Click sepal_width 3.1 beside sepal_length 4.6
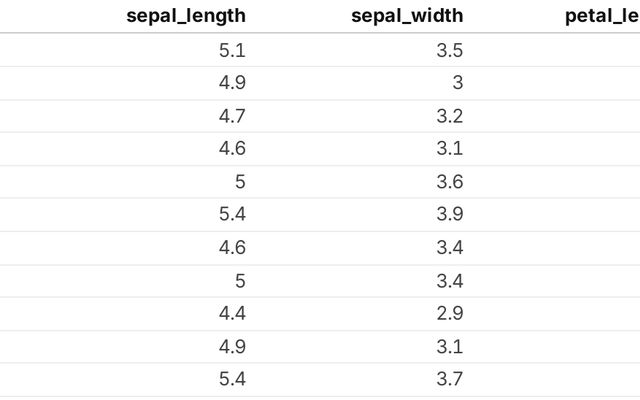 450,149
